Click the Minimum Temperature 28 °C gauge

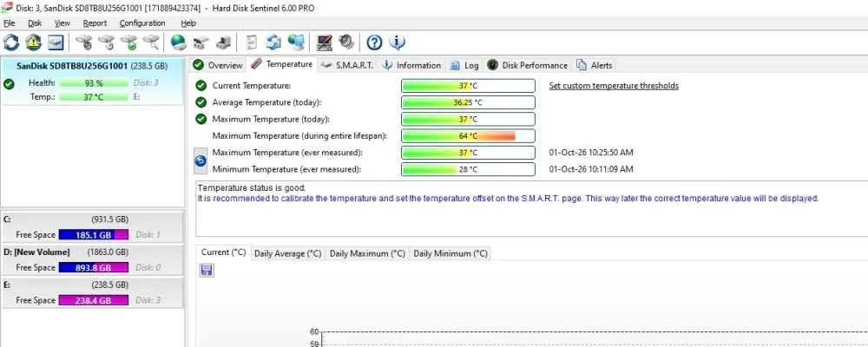pyautogui.click(x=468, y=169)
